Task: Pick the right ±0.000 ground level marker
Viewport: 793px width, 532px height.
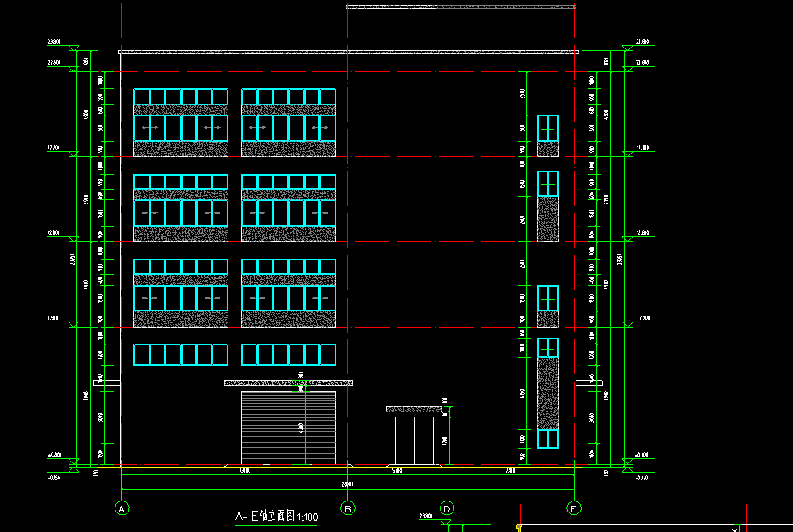Action: 641,456
